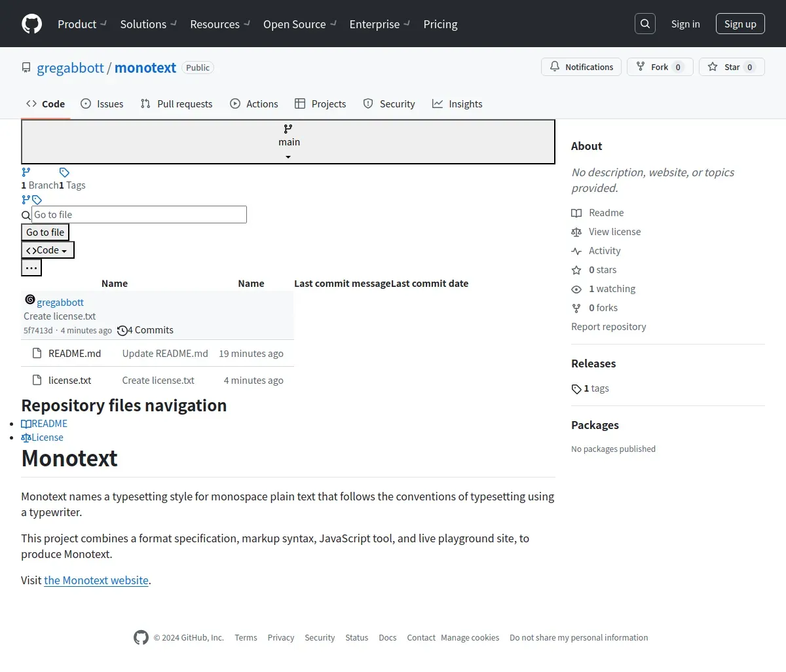Open the monotext repository name link
Screen dimensions: 786x672
[x=145, y=67]
